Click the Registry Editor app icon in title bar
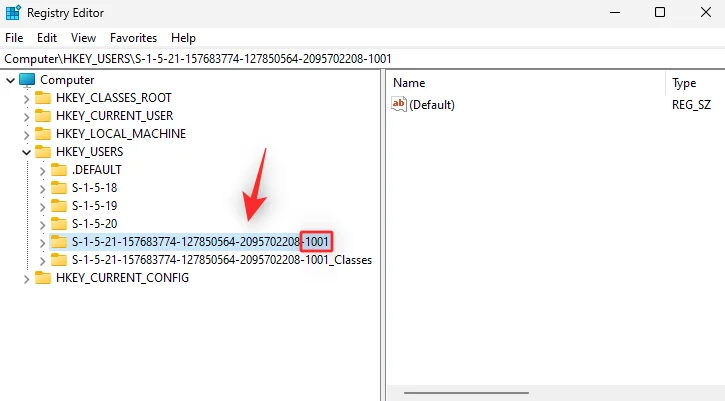 click(x=12, y=13)
